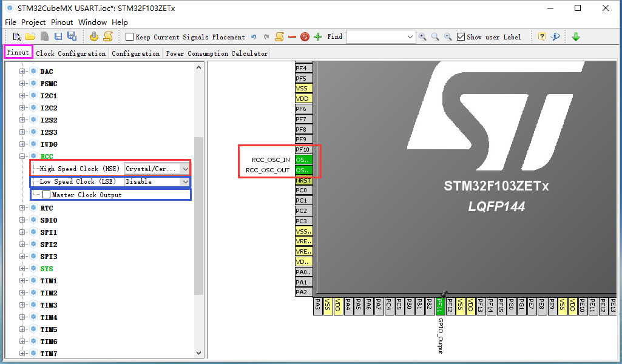Click the PC0 pin on the chip

(304, 190)
